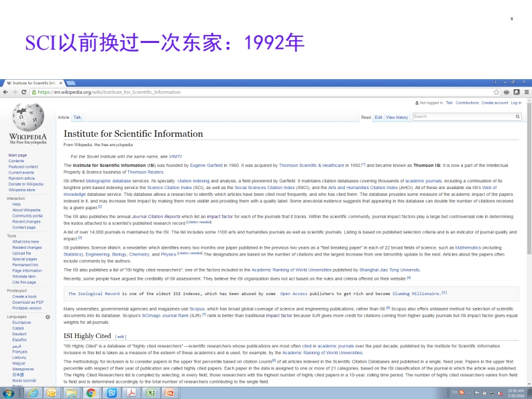Click the dark square extension icon
This screenshot has width=532, height=399.
pyautogui.click(x=517, y=92)
